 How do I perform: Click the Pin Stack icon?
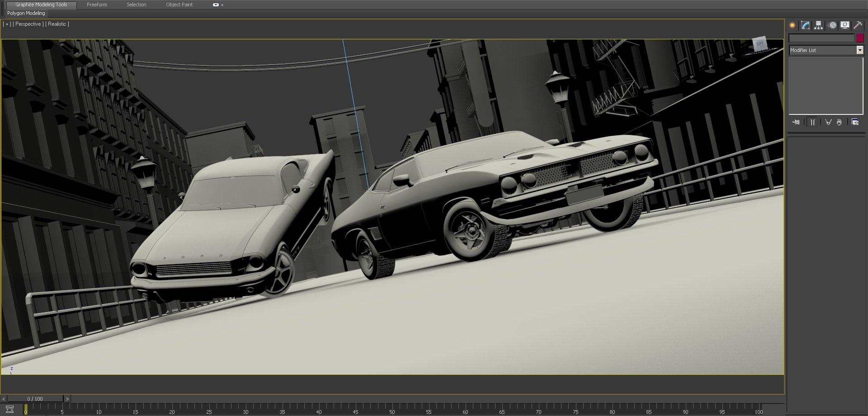pos(796,122)
